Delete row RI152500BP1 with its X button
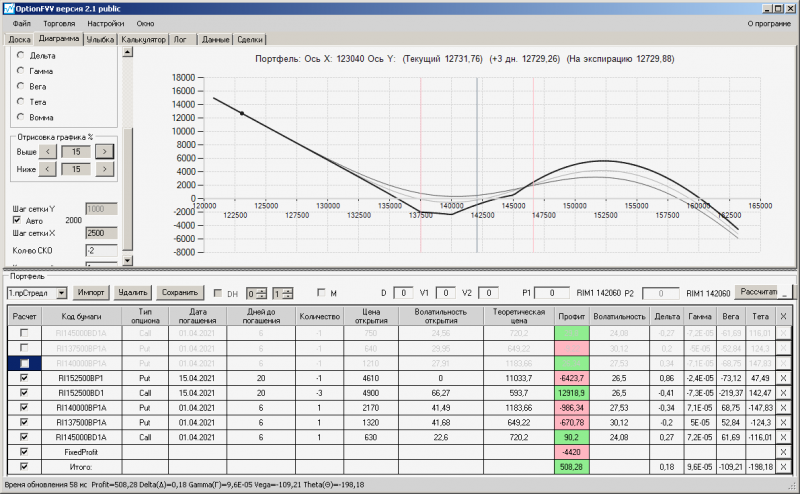The height and width of the screenshot is (494, 800). 783,378
